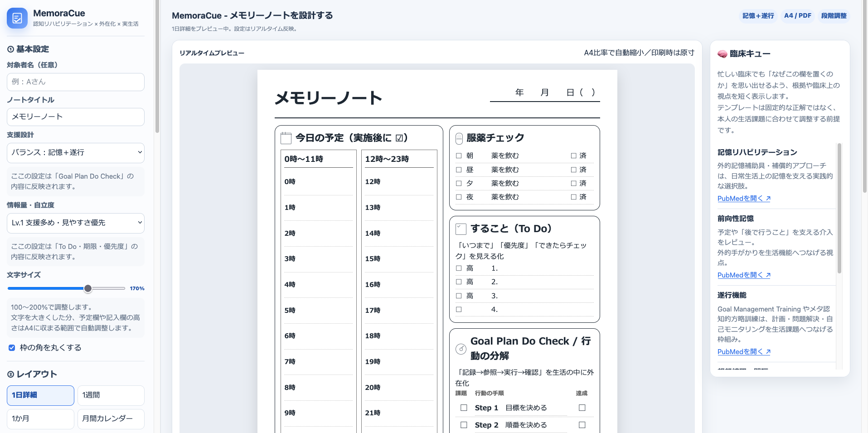Click the target icon beside Goal Plan Do Check
The height and width of the screenshot is (433, 868).
[x=461, y=349]
